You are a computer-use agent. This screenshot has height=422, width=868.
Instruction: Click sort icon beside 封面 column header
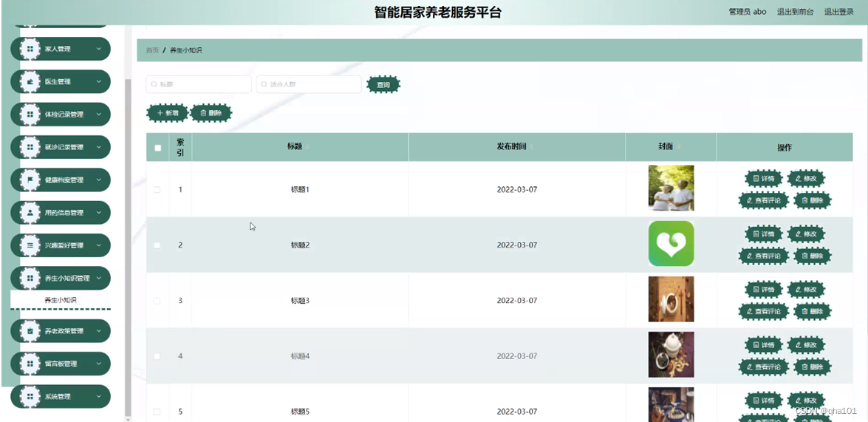(679, 147)
